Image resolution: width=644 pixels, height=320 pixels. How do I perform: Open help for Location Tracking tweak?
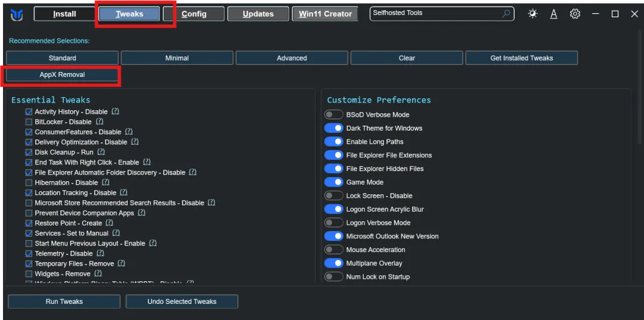(x=123, y=192)
